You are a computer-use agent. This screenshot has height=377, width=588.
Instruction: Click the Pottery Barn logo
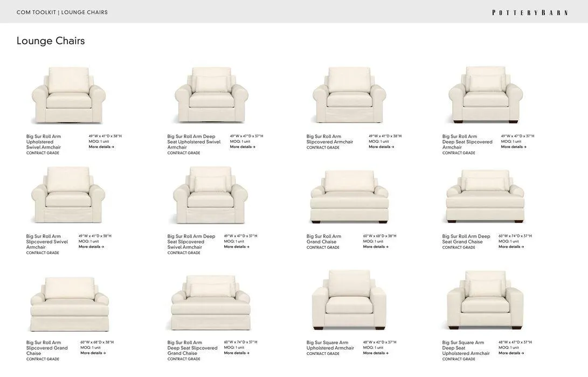click(530, 12)
